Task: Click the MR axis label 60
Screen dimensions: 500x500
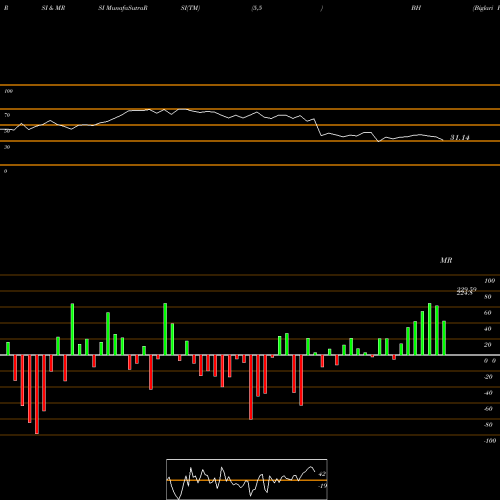Action: pos(488,313)
